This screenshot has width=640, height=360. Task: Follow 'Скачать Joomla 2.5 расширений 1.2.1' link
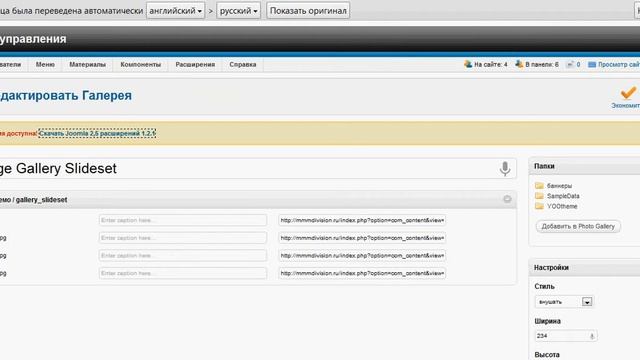[97, 133]
